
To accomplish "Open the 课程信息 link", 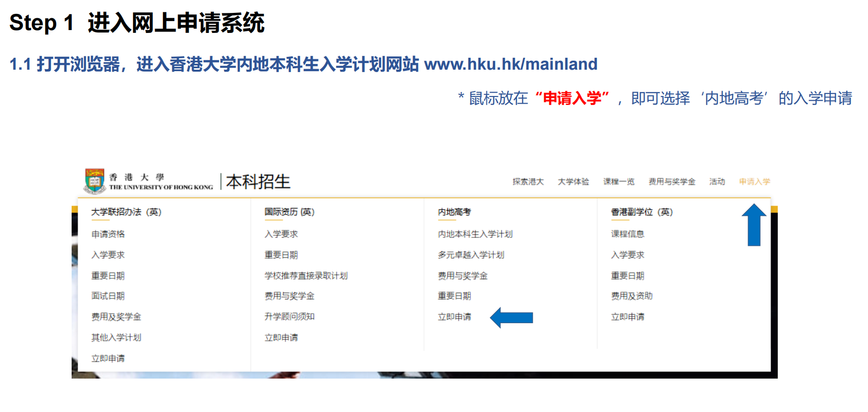I will [x=627, y=234].
